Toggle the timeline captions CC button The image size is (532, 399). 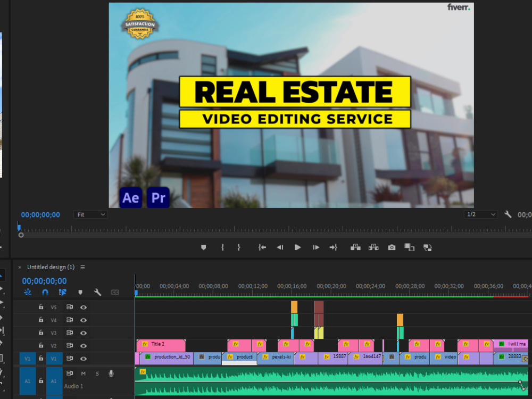115,292
